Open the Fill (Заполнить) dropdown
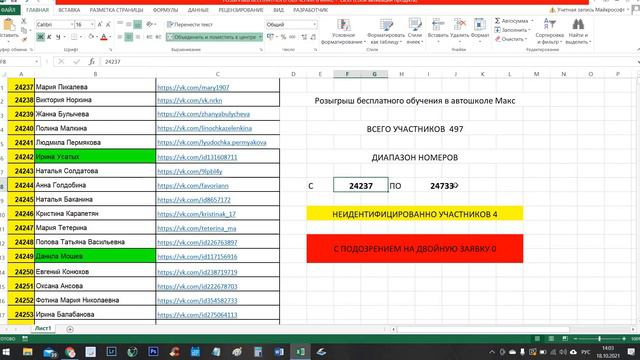Viewport: 640px width, 360px height. [512, 30]
